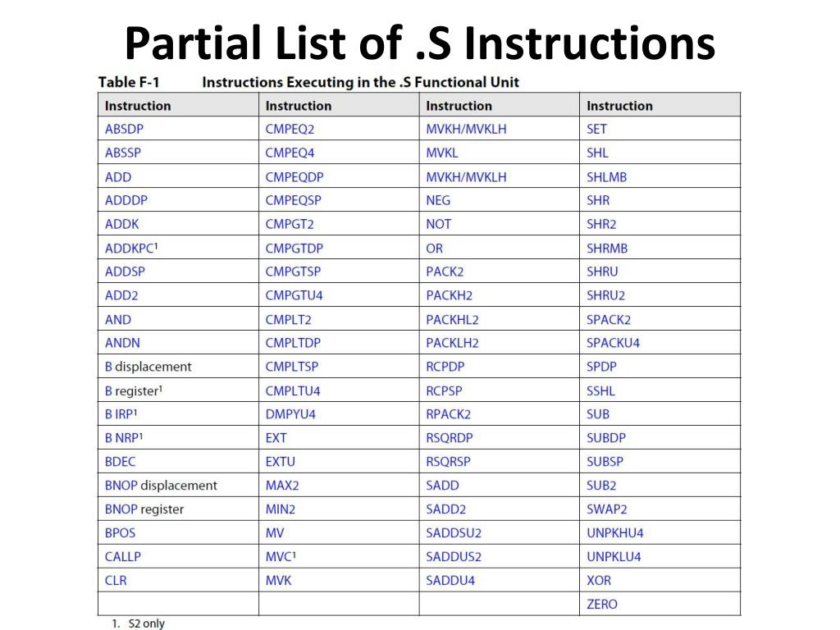Click the ADDKPC instruction link
The image size is (840, 630).
point(131,248)
